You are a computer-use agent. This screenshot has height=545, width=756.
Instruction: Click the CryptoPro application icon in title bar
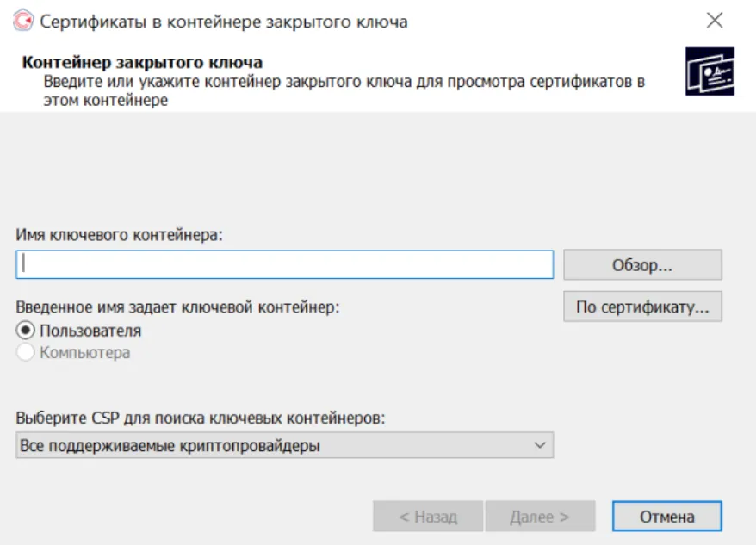pyautogui.click(x=23, y=21)
